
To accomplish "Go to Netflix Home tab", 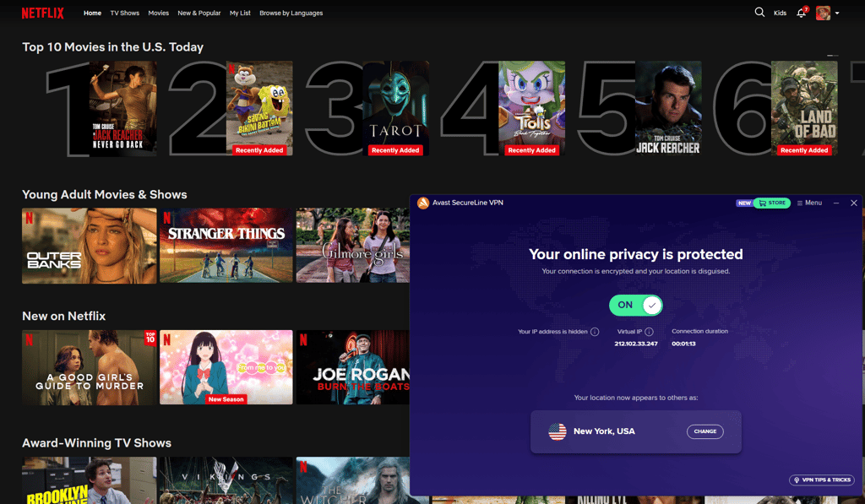I will click(92, 13).
